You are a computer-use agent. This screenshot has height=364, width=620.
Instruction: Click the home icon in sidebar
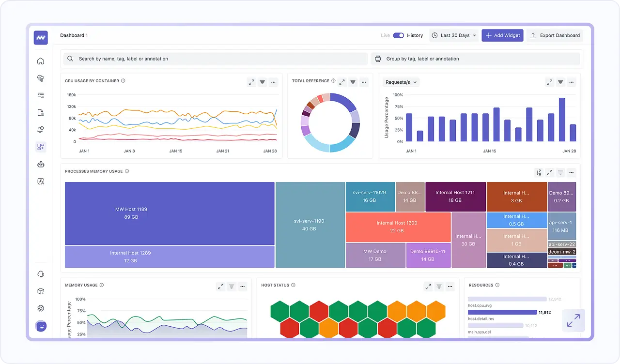tap(41, 61)
